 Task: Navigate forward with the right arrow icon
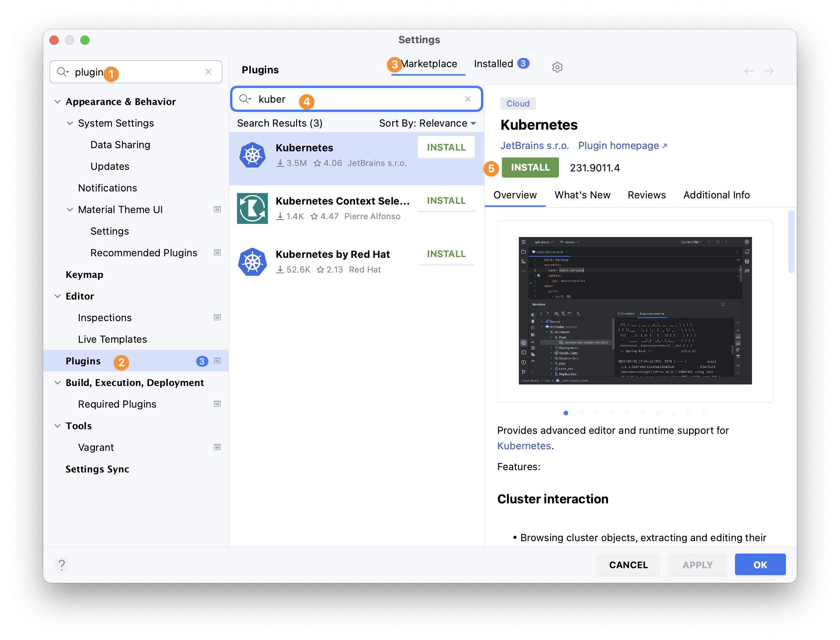(769, 71)
